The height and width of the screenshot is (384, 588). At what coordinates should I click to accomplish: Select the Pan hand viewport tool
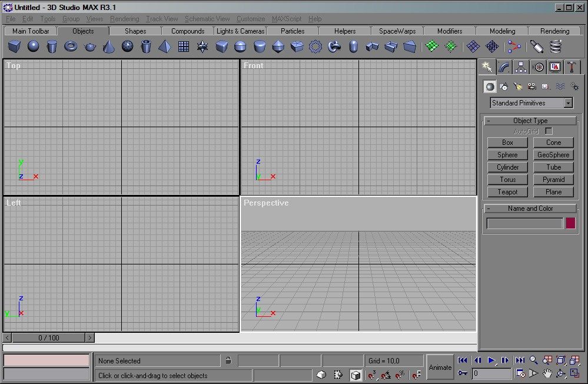[547, 373]
